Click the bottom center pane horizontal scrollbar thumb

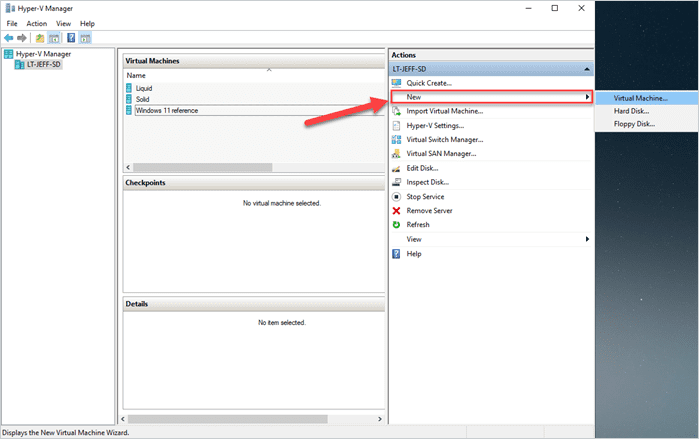click(228, 419)
